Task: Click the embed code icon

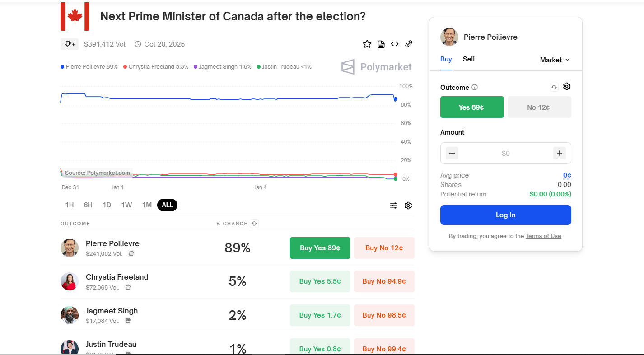Action: point(395,44)
